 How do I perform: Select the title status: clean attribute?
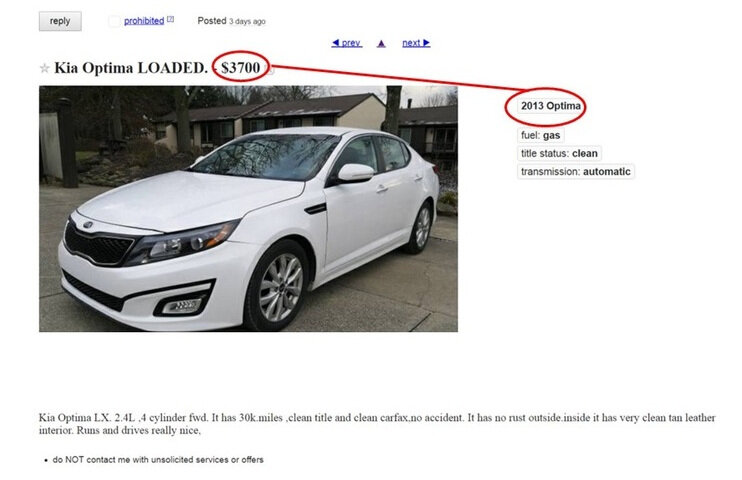[559, 153]
